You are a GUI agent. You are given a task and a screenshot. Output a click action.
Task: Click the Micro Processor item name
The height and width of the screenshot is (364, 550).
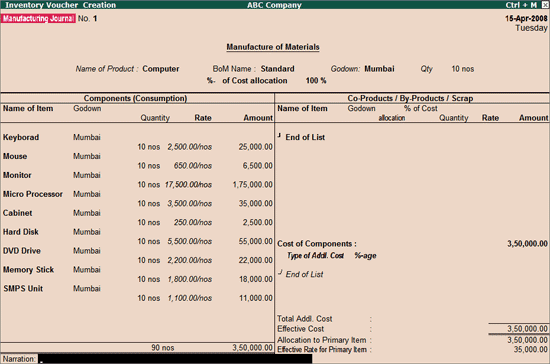click(33, 194)
